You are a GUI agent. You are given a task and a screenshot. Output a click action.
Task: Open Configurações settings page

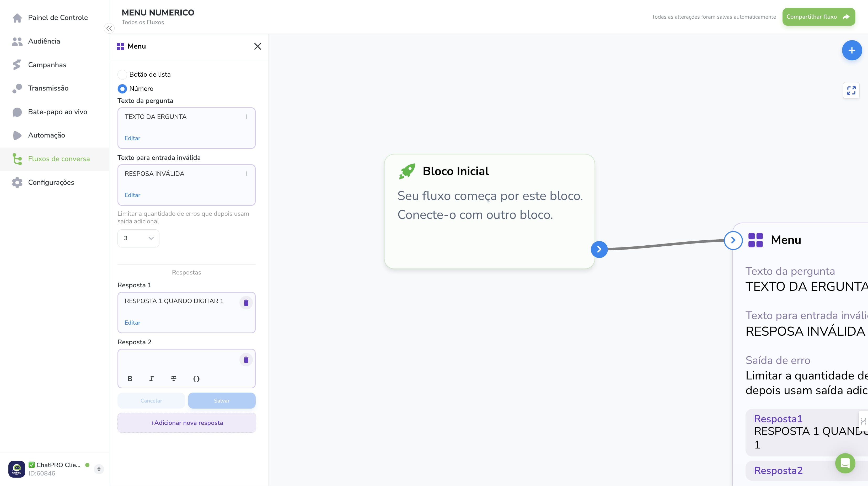55,182
